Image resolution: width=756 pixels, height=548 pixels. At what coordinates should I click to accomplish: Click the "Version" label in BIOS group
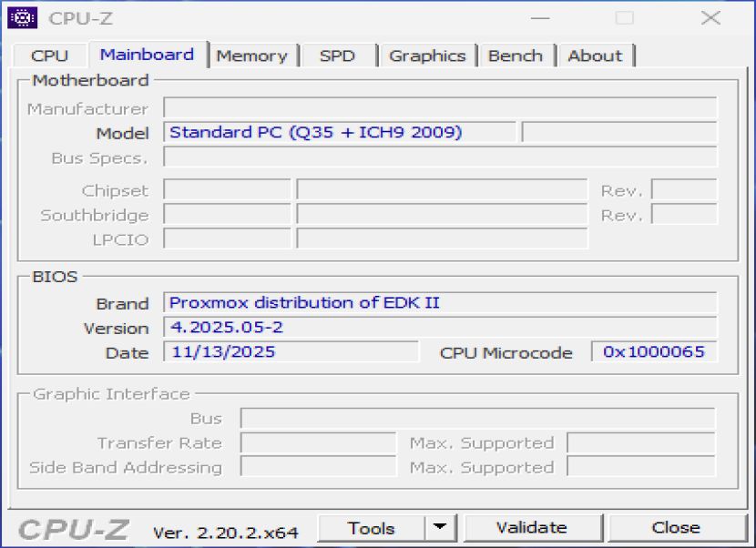117,329
